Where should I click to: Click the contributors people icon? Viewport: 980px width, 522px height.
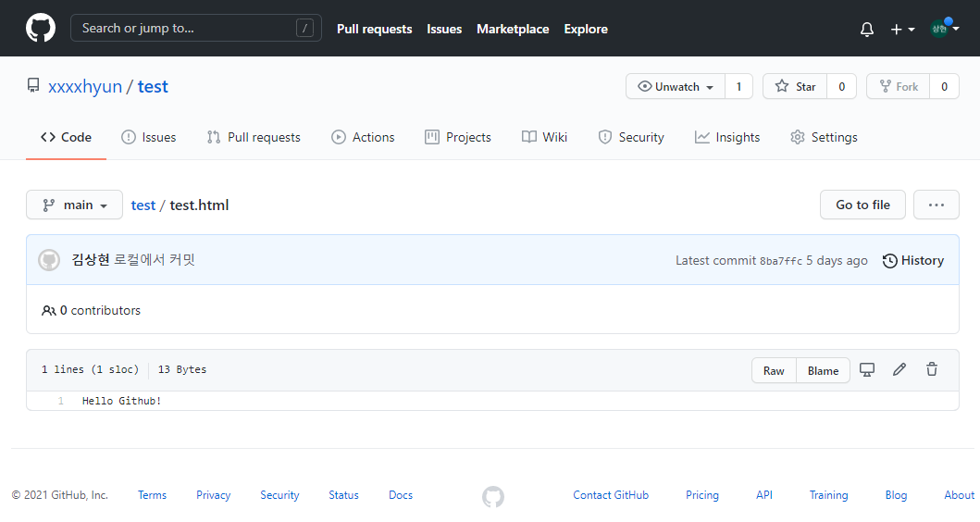click(x=49, y=311)
